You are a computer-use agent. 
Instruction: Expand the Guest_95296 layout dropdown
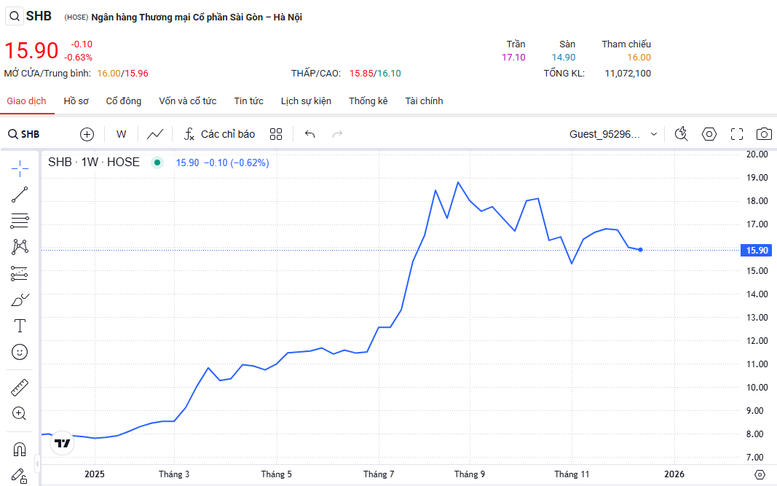654,134
